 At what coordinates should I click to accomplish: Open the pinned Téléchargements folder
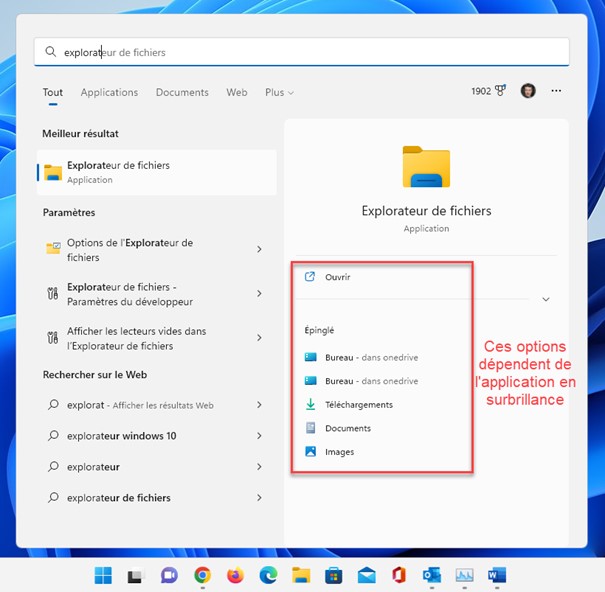[358, 405]
